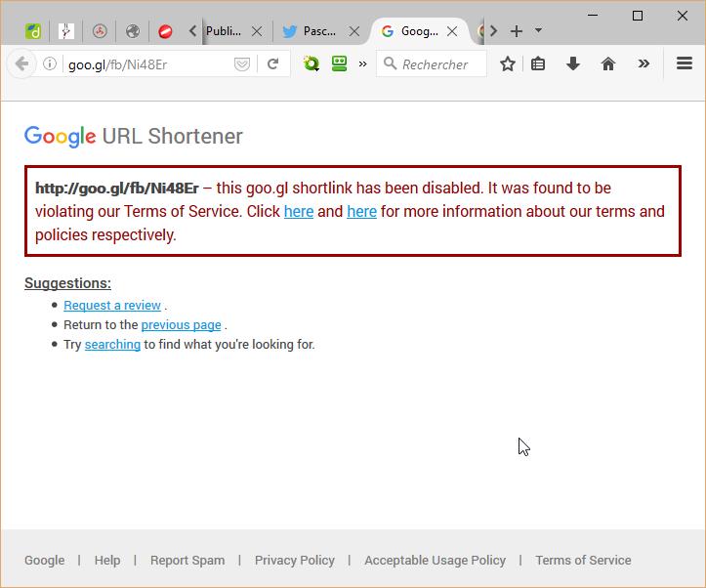
Task: Click the 'Suggestions:' heading
Action: pyautogui.click(x=67, y=283)
